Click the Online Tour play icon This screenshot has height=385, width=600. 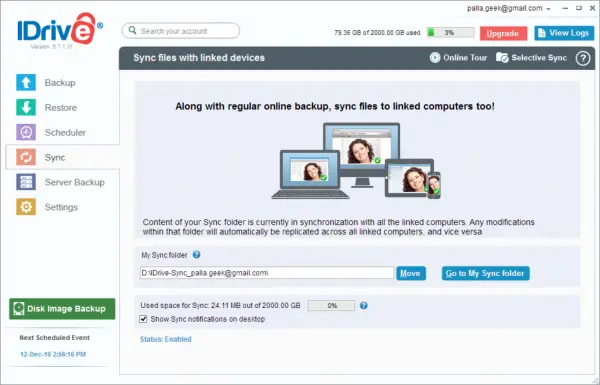435,58
